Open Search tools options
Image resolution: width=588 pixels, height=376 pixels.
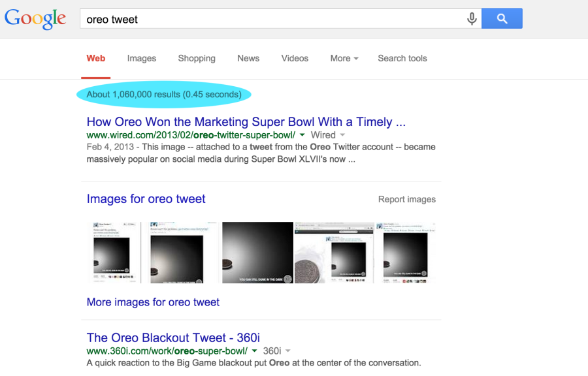click(x=402, y=58)
